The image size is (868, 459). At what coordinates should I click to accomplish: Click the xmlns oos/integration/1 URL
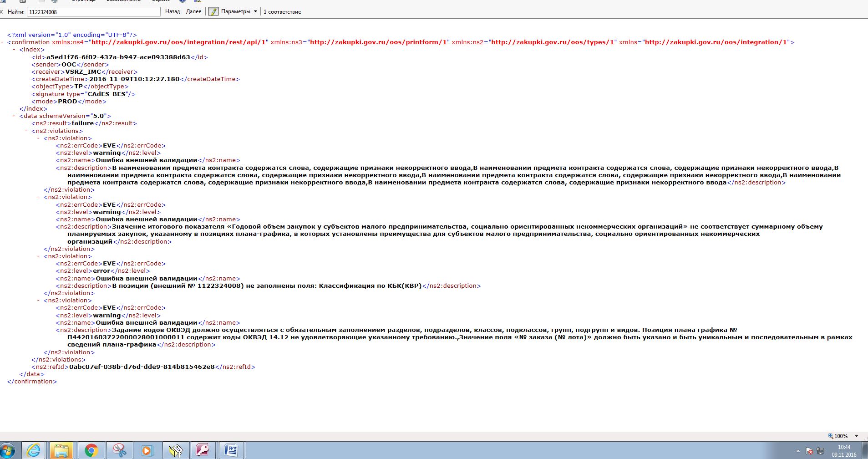(716, 42)
